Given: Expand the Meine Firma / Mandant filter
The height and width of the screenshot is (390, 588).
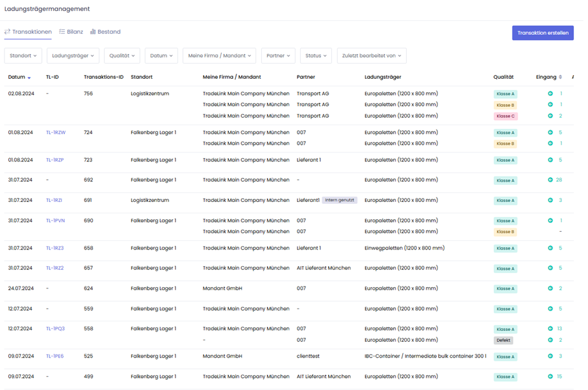Looking at the screenshot, I should click(x=219, y=56).
